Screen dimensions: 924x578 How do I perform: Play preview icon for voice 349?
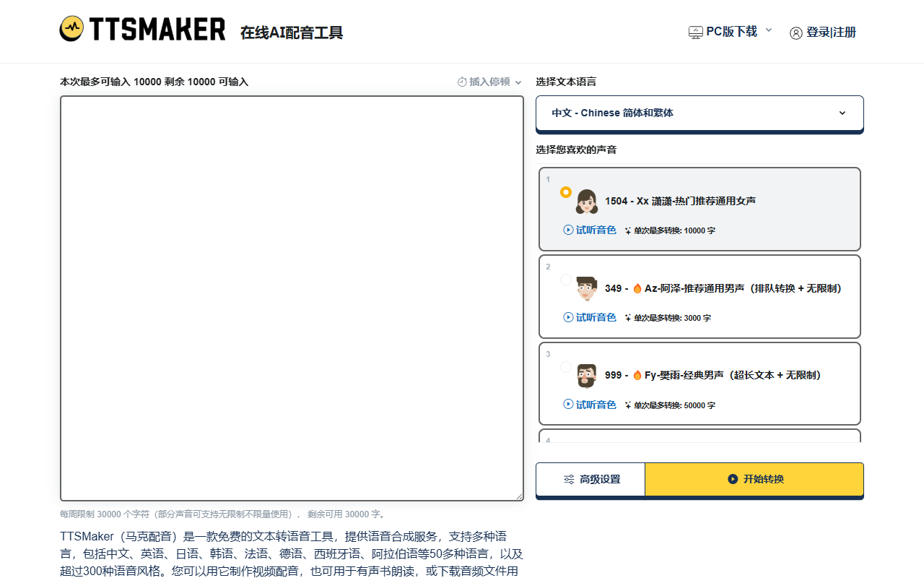pos(568,317)
